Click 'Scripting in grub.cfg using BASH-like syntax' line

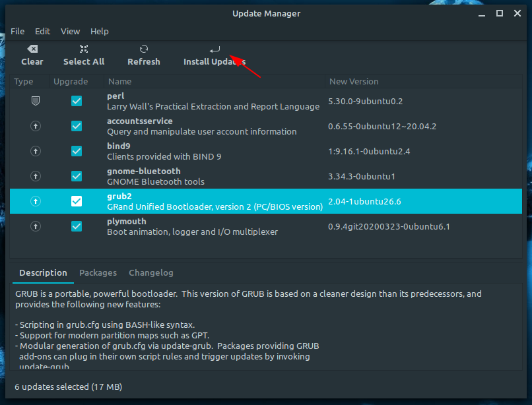pos(105,325)
